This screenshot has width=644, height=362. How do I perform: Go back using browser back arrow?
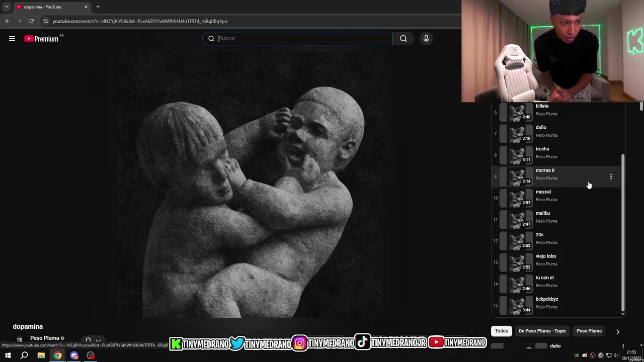(7, 21)
